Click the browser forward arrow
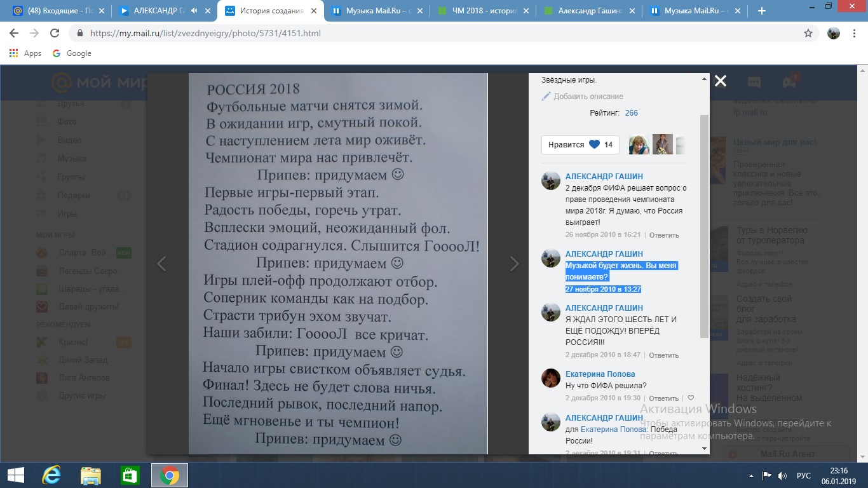The height and width of the screenshot is (488, 868). coord(34,33)
